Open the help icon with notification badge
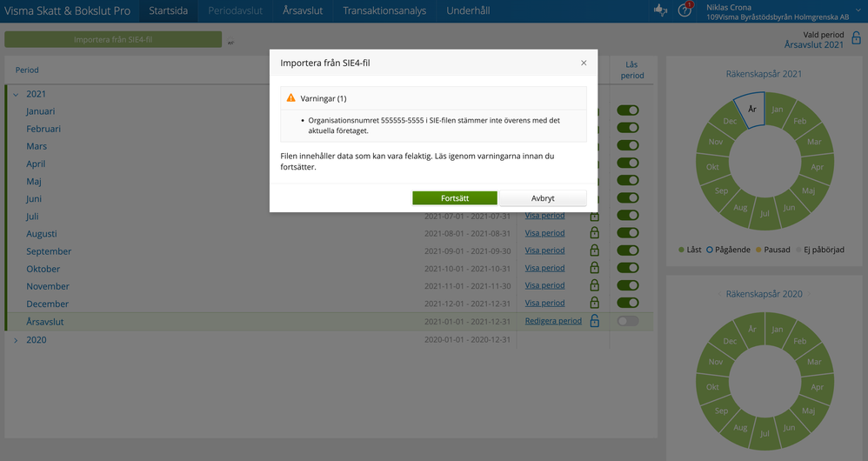This screenshot has width=868, height=461. click(684, 10)
